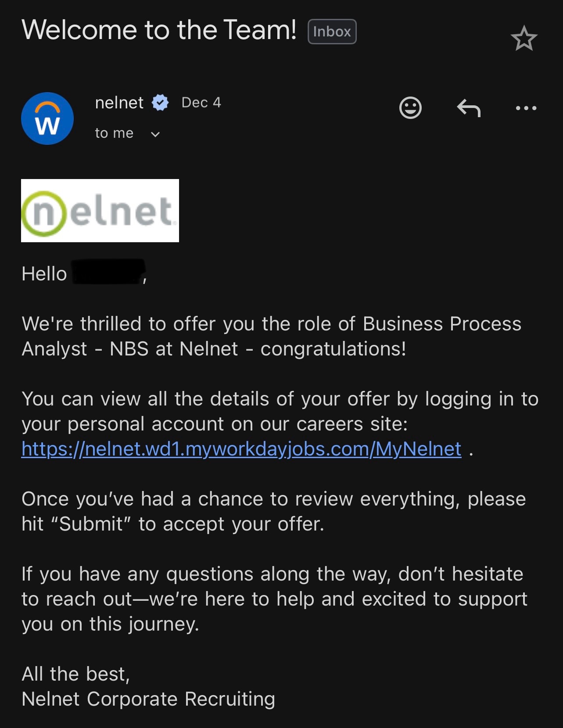Click the Nelnet Corporate Recruiting signature
563x728 pixels.
[x=148, y=699]
